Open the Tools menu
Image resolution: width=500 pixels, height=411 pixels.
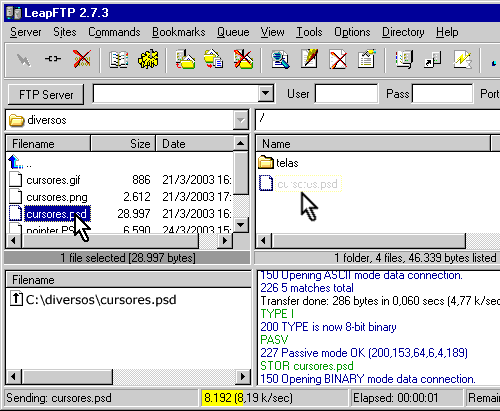[309, 32]
